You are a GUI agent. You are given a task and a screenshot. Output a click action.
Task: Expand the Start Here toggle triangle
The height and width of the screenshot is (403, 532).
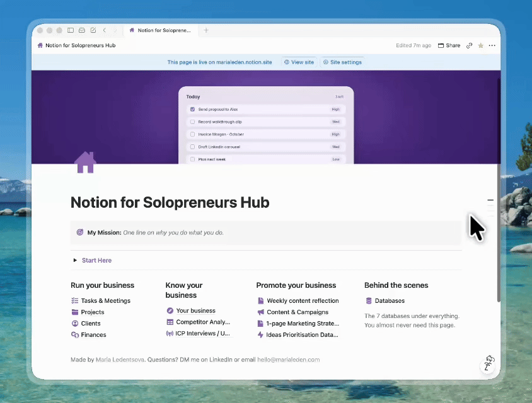coord(75,260)
